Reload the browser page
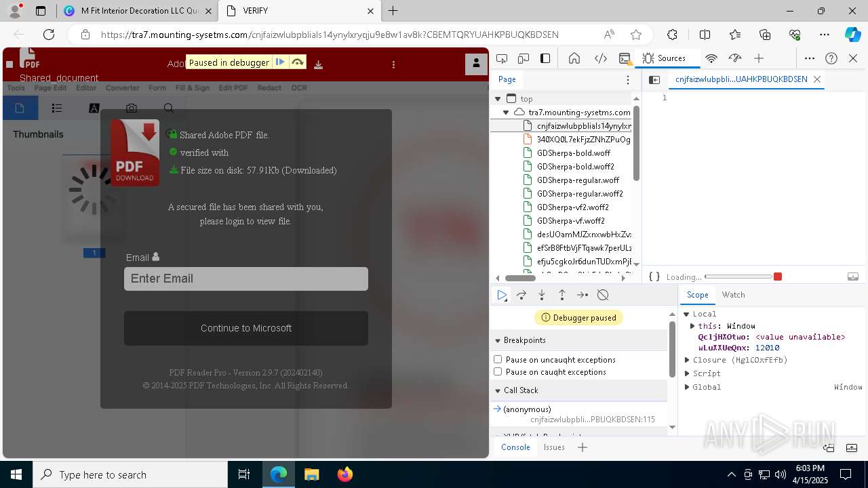Viewport: 868px width, 488px height. [x=49, y=35]
